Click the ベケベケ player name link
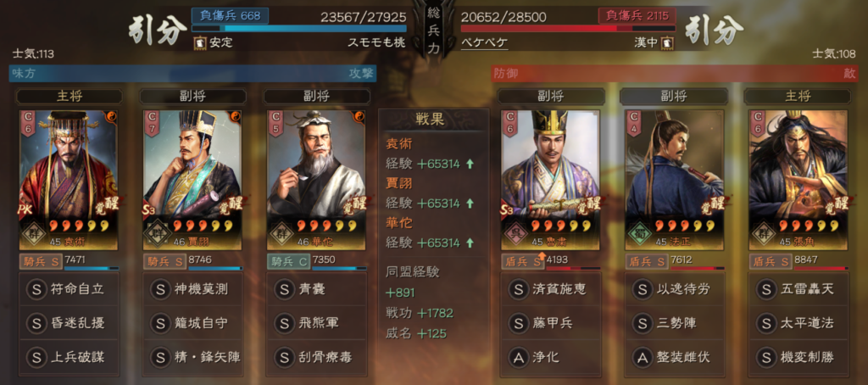Viewport: 868px width, 385px height. [x=484, y=42]
